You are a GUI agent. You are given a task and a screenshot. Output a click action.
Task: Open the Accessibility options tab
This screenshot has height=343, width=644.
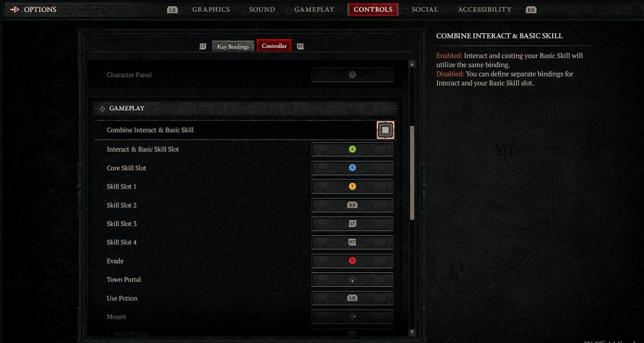point(485,9)
